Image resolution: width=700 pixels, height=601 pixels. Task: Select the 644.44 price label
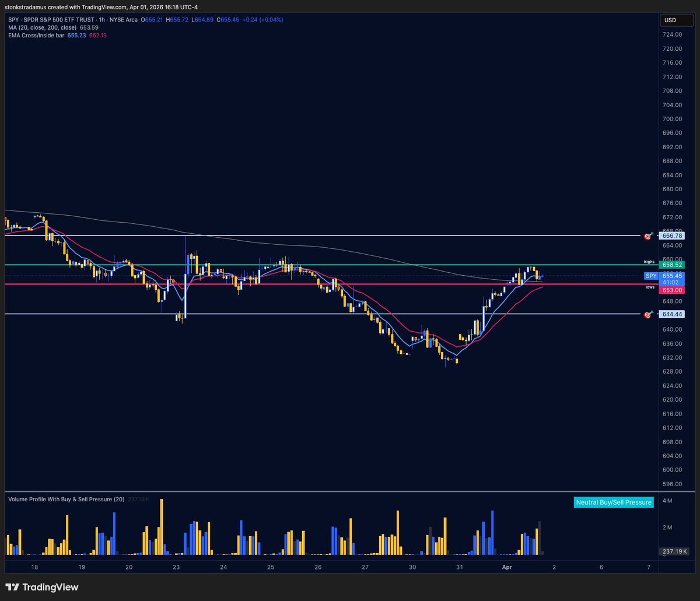pos(672,314)
